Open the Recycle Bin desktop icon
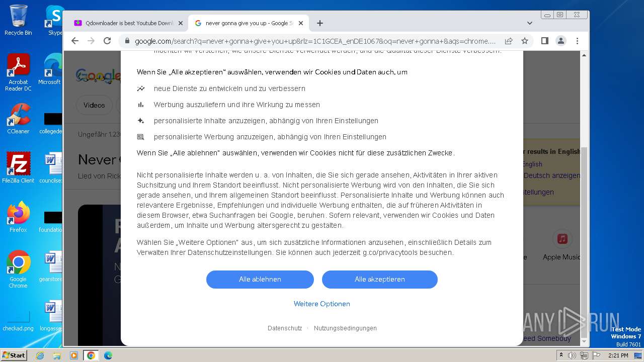 pos(18,20)
